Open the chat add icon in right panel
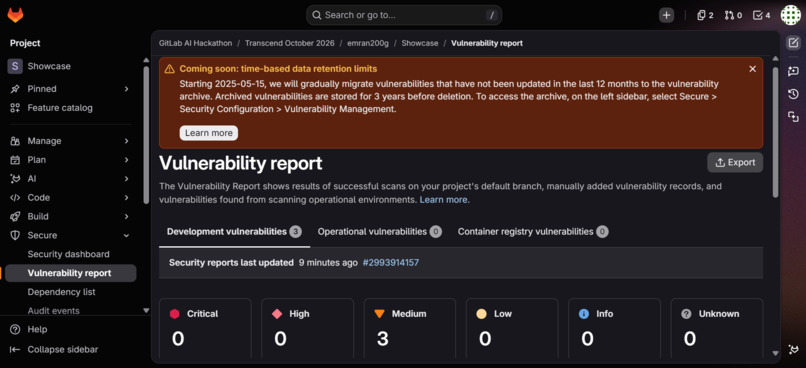Image resolution: width=806 pixels, height=368 pixels. (793, 71)
